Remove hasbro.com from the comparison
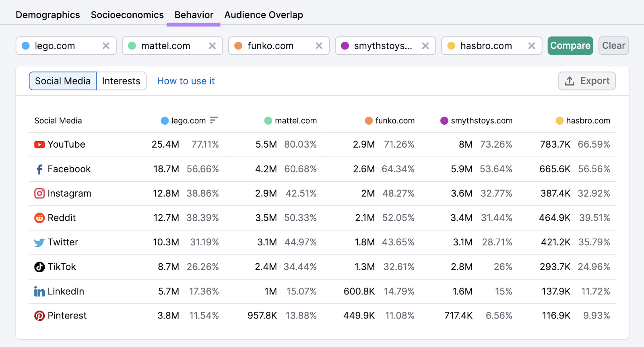The height and width of the screenshot is (347, 644). (x=532, y=46)
